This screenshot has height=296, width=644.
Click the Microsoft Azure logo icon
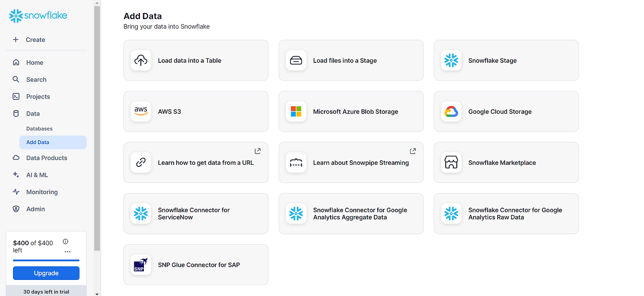[x=296, y=112]
